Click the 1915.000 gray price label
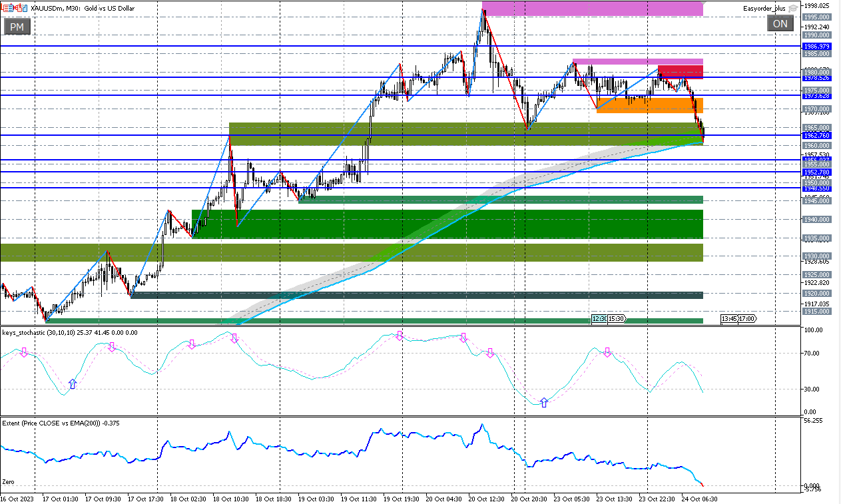841x504 pixels. [816, 312]
